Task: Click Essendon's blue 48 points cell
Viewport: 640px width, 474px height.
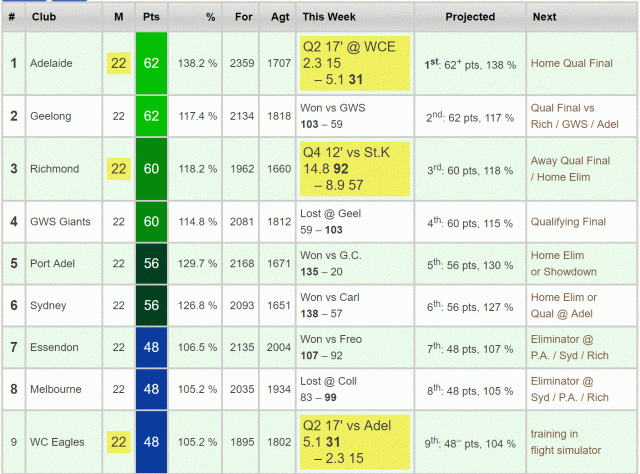Action: (x=153, y=345)
